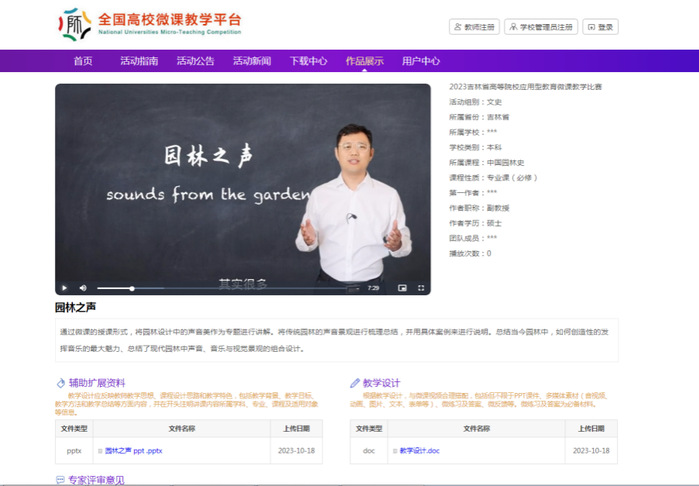The width and height of the screenshot is (699, 486).
Task: Click the 登录 button
Action: coord(600,27)
